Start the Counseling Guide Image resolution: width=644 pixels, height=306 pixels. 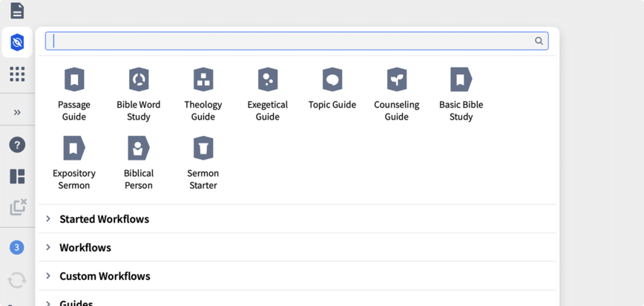click(x=397, y=80)
